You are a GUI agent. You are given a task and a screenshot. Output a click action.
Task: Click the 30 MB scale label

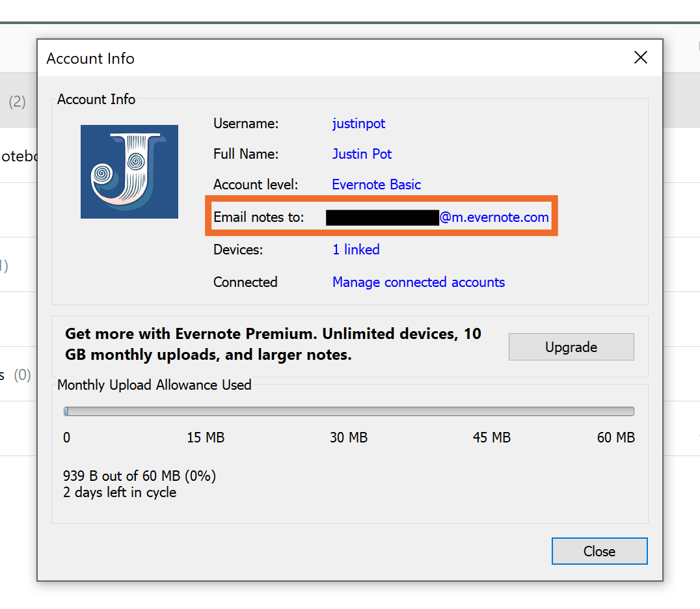[349, 438]
